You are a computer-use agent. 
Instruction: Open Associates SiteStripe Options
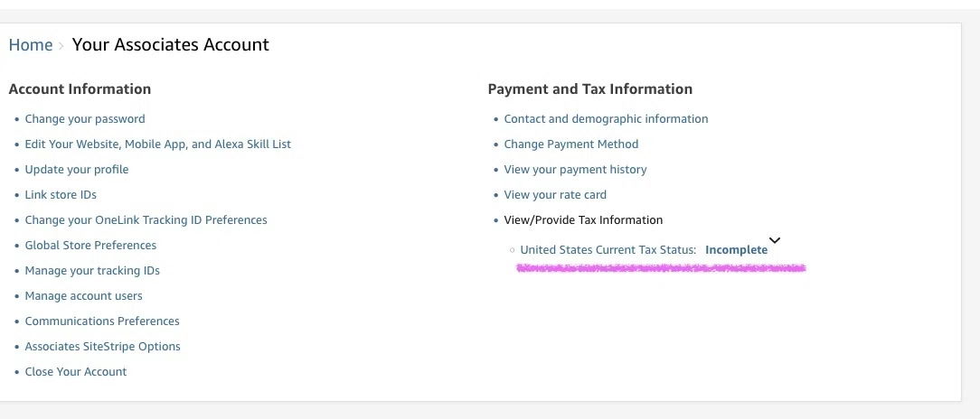tap(102, 347)
